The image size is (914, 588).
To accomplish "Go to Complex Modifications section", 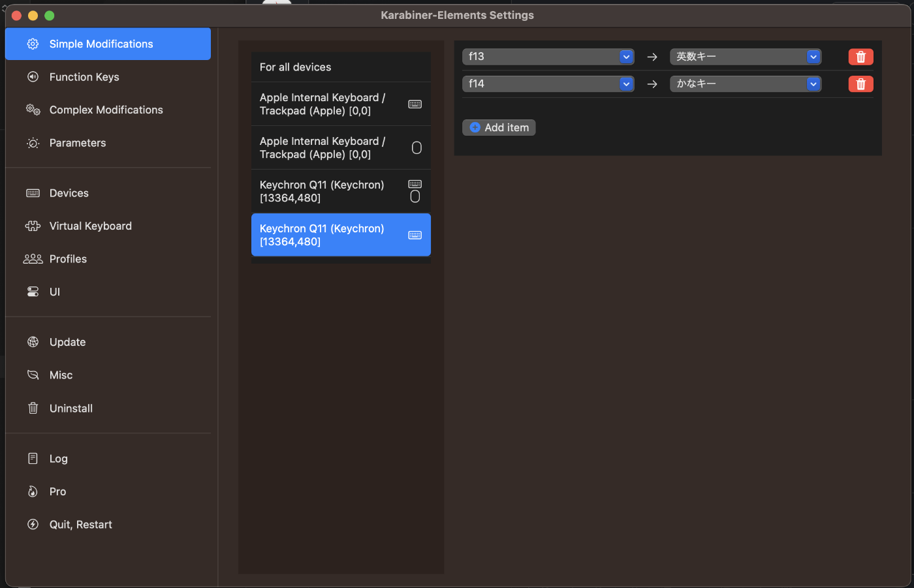I will (x=108, y=110).
